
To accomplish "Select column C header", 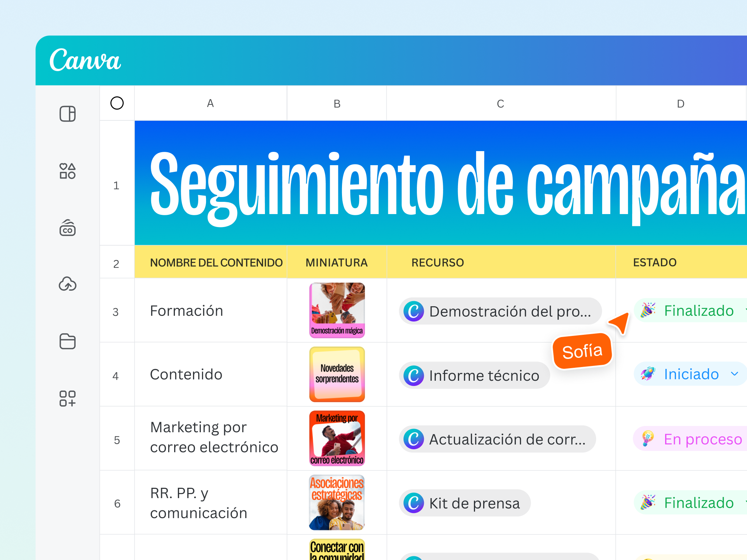I will 501,103.
